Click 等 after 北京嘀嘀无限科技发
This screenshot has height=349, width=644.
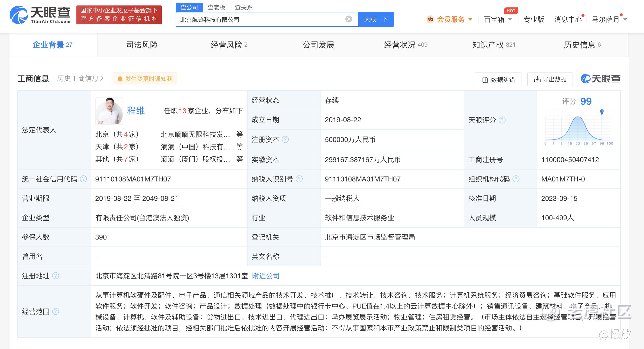239,134
